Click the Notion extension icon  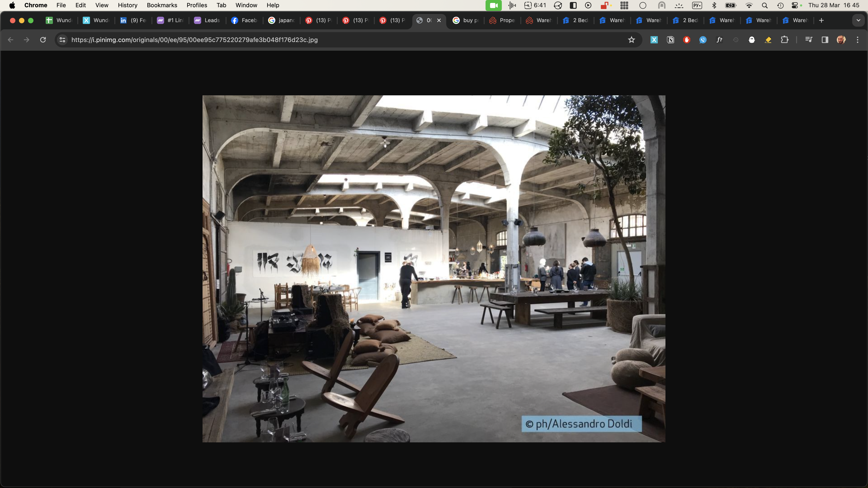[670, 40]
